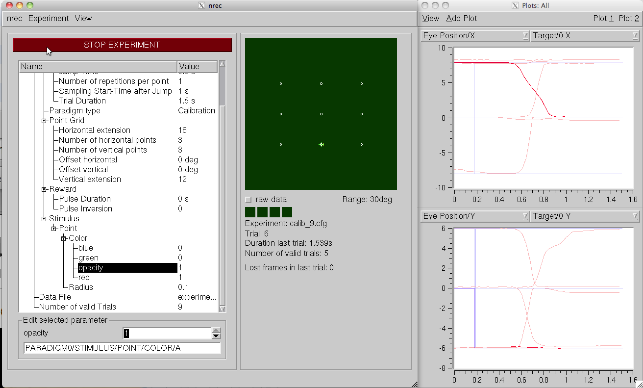Open the Eye Position/Y dropdown
The height and width of the screenshot is (388, 643).
pos(475,216)
